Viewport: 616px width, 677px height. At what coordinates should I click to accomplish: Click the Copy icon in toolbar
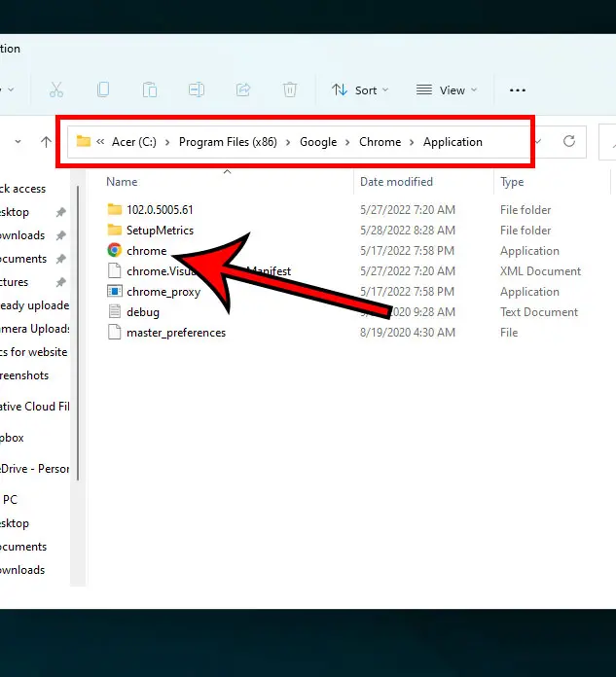coord(102,90)
